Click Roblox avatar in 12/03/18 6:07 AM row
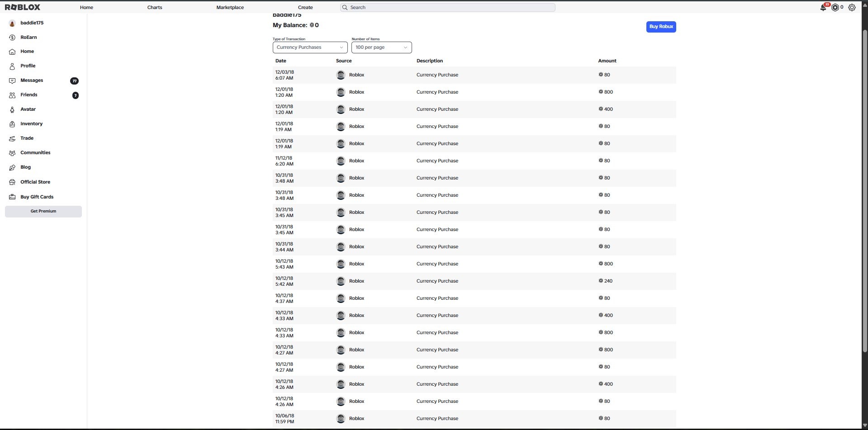 pos(341,75)
